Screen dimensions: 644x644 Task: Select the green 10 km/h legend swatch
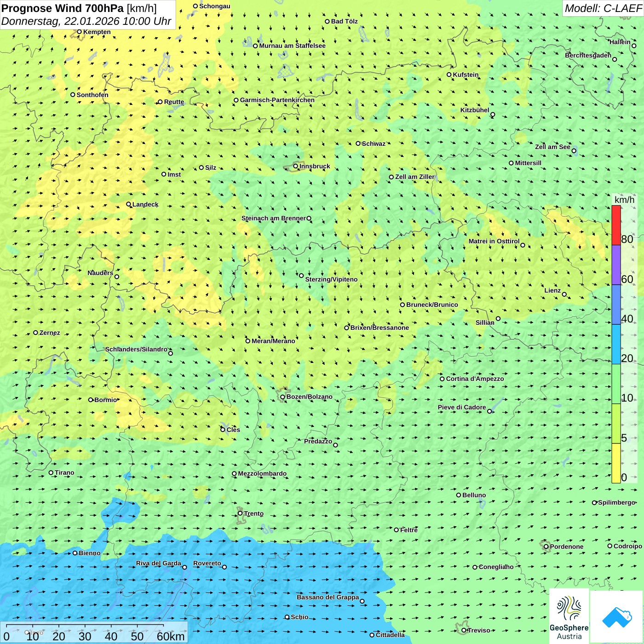pos(616,384)
